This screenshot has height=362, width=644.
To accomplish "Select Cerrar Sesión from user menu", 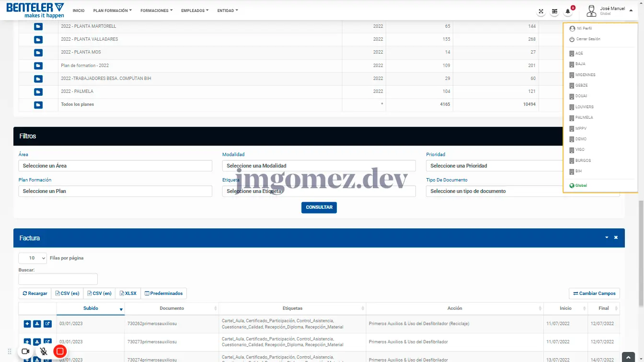I will [588, 39].
